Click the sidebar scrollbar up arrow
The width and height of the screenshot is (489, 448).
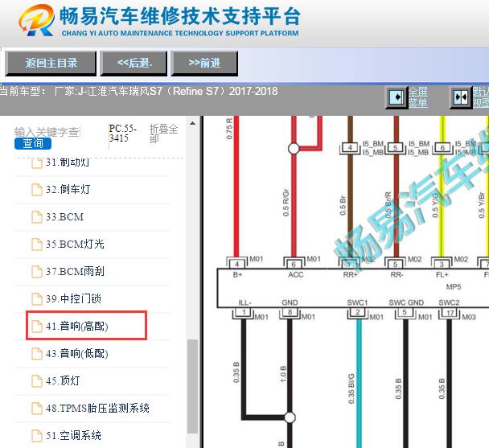tap(193, 124)
